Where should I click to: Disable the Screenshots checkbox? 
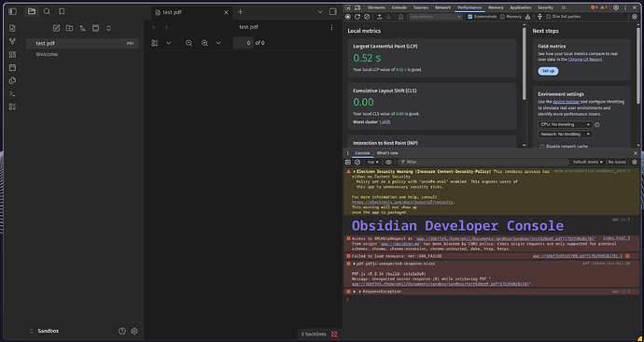click(x=470, y=17)
